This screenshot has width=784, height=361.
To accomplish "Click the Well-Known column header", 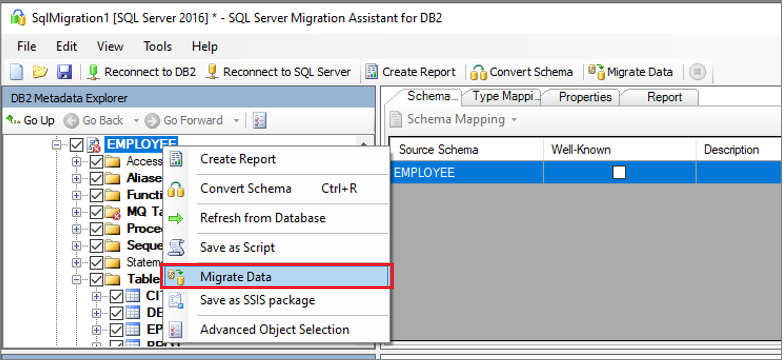I will point(620,150).
